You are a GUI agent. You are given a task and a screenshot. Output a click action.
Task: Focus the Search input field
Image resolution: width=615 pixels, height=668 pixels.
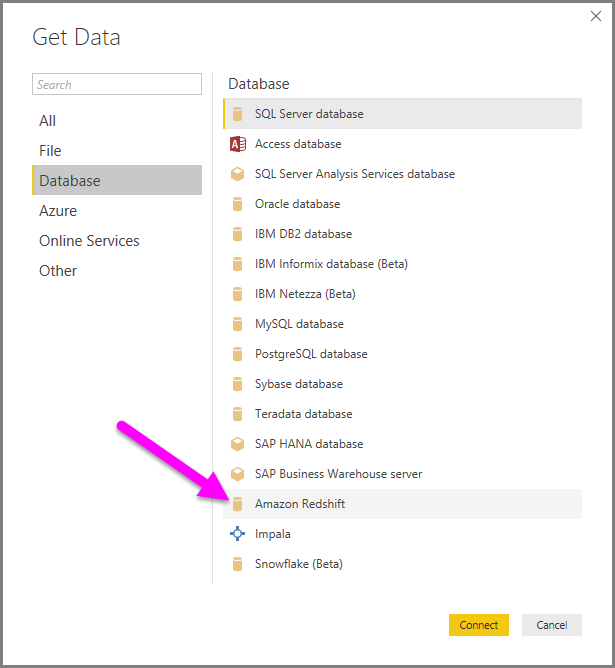click(117, 84)
